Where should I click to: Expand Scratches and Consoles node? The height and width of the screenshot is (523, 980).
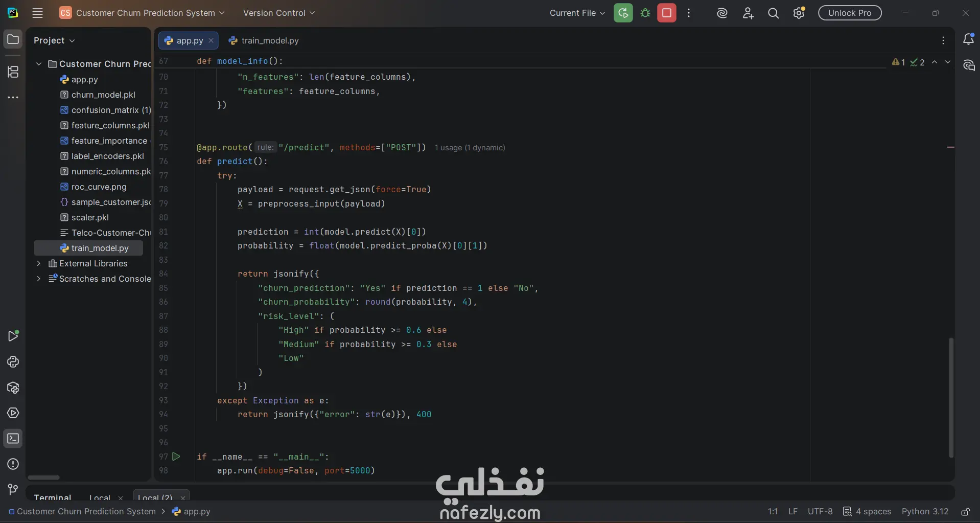(39, 279)
